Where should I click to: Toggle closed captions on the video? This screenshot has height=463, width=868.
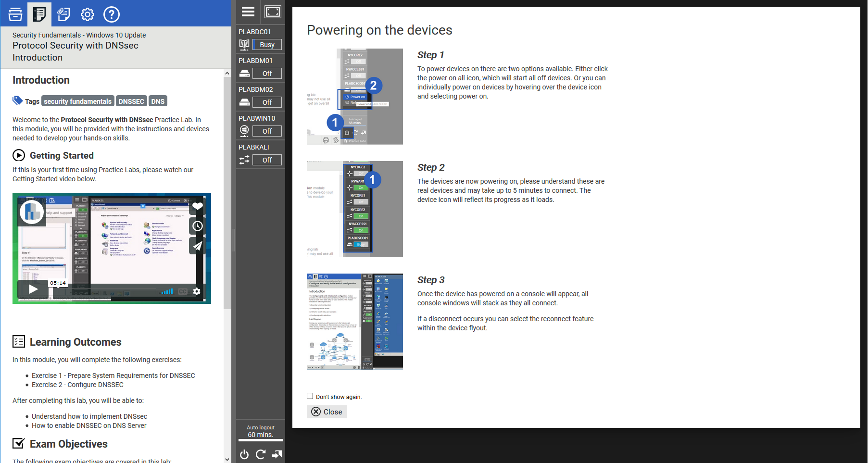click(183, 291)
